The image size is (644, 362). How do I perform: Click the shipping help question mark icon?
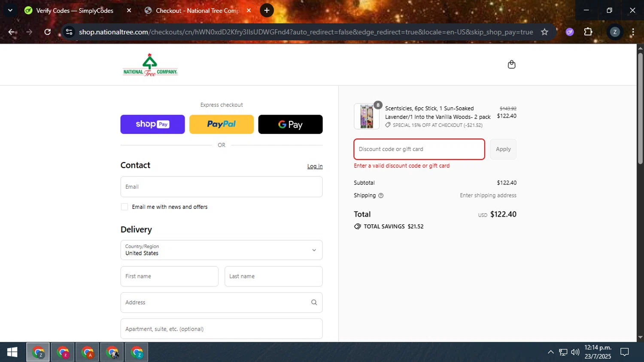coord(381,196)
